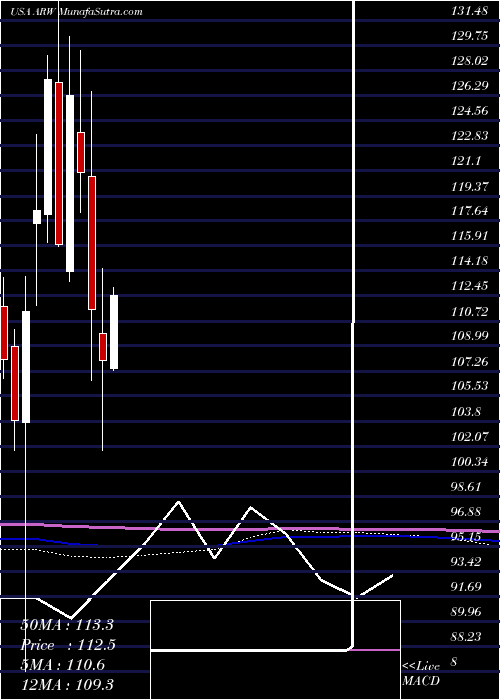Click the 103.8 price axis label
This screenshot has height=700, width=500.
(466, 411)
